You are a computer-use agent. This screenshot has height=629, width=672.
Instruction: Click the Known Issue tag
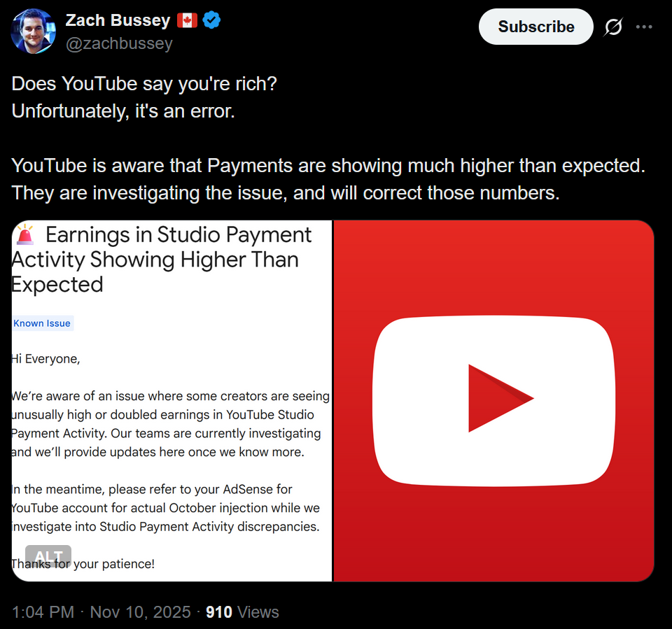pos(42,323)
